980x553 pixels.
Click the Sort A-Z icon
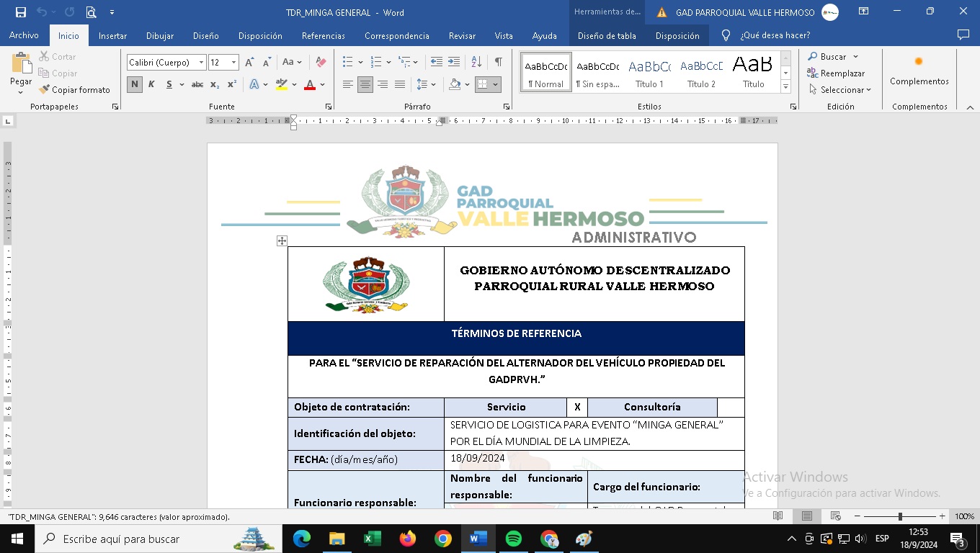(x=476, y=63)
